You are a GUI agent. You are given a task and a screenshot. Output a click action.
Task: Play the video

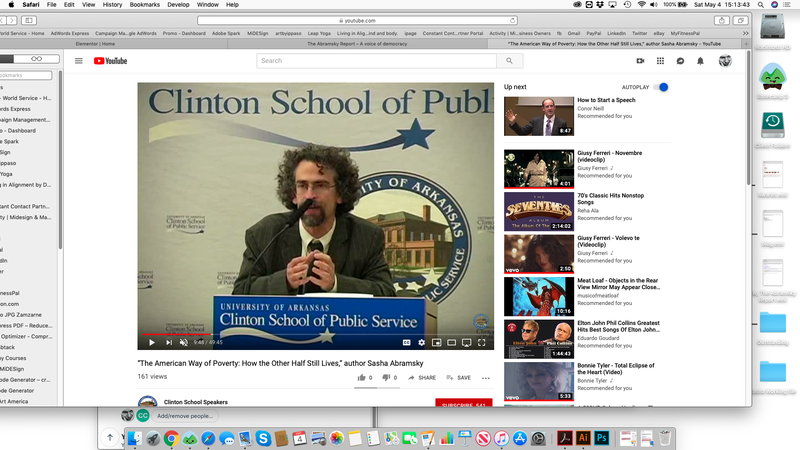tap(152, 342)
